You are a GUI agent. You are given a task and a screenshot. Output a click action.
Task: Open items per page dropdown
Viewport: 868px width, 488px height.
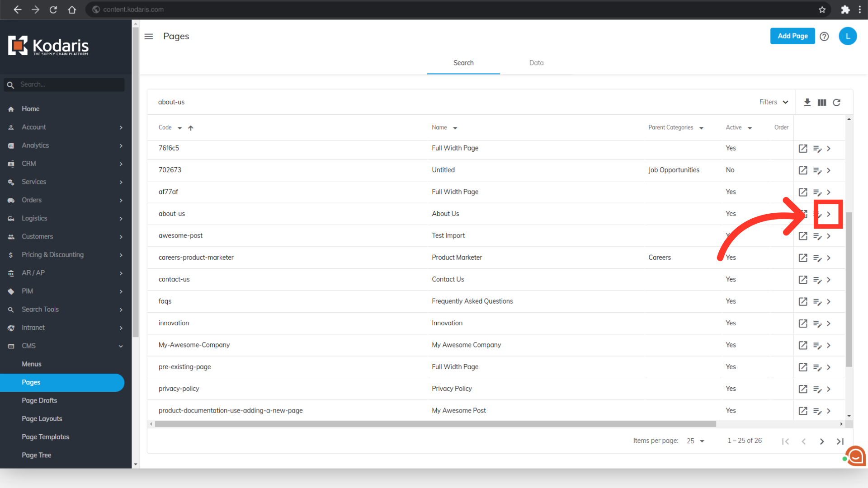click(696, 441)
